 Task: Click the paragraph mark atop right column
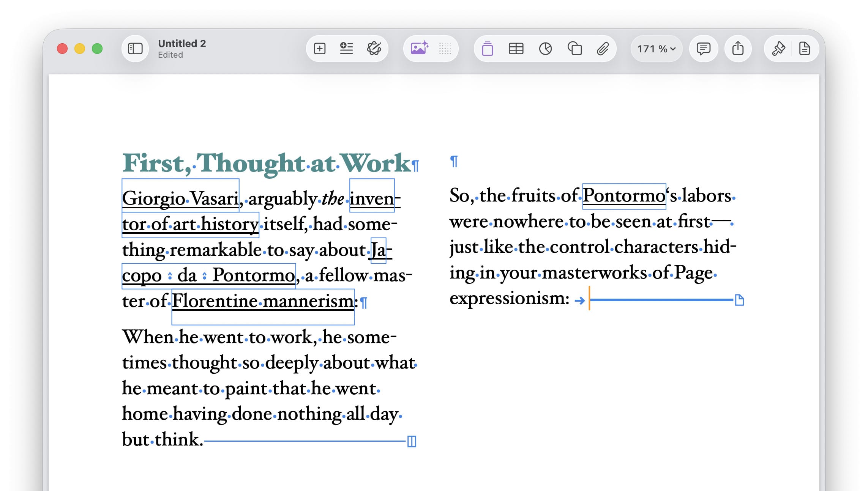click(x=454, y=161)
